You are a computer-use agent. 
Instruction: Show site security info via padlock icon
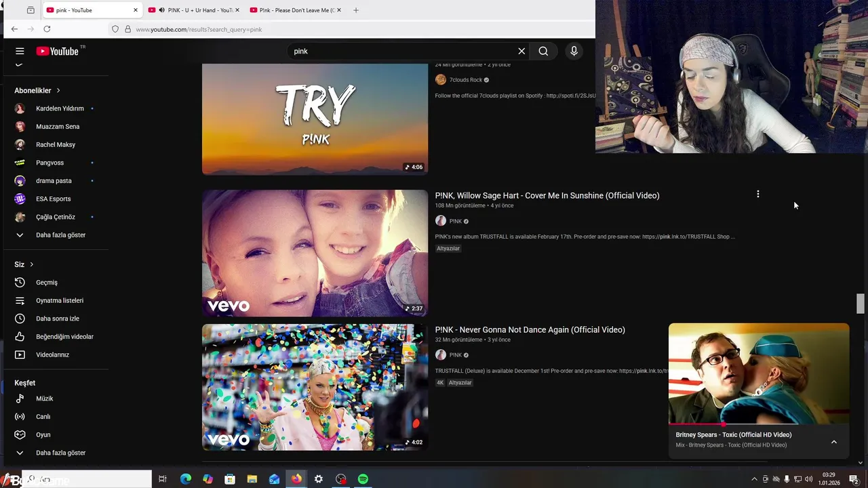[x=127, y=29]
